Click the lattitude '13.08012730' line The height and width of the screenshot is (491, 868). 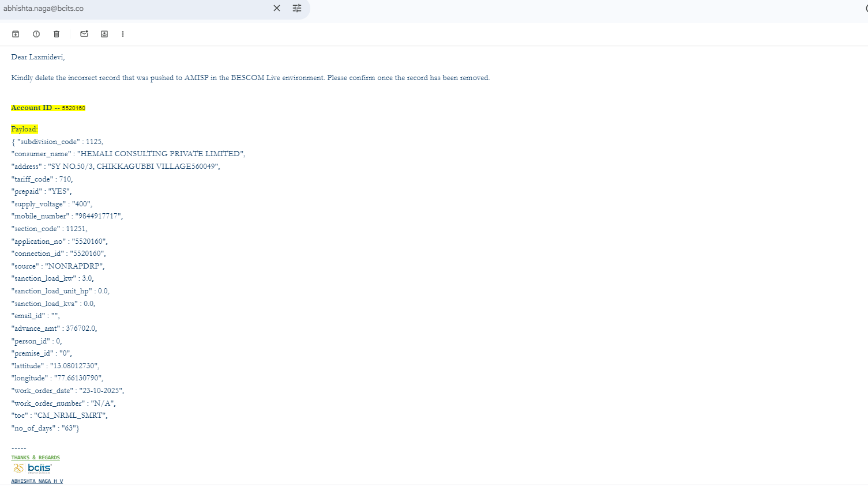click(x=55, y=366)
